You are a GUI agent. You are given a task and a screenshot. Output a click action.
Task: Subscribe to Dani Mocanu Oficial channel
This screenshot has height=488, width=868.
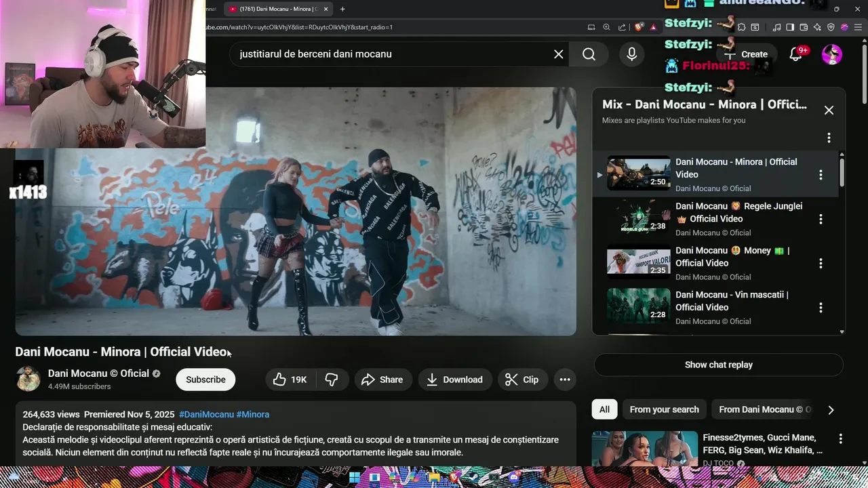click(205, 380)
